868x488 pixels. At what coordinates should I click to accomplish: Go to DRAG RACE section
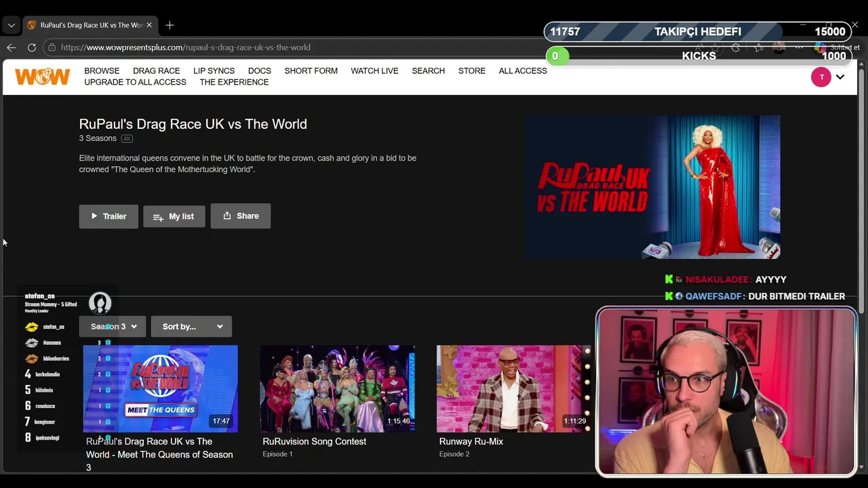click(x=157, y=70)
